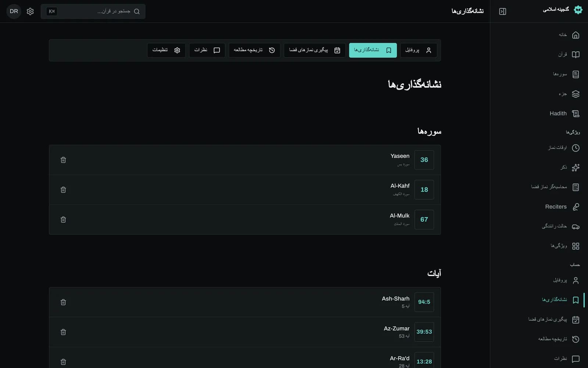Open the Az-Zumar verse 39:53 bookmark
588x368 pixels.
[x=245, y=332]
